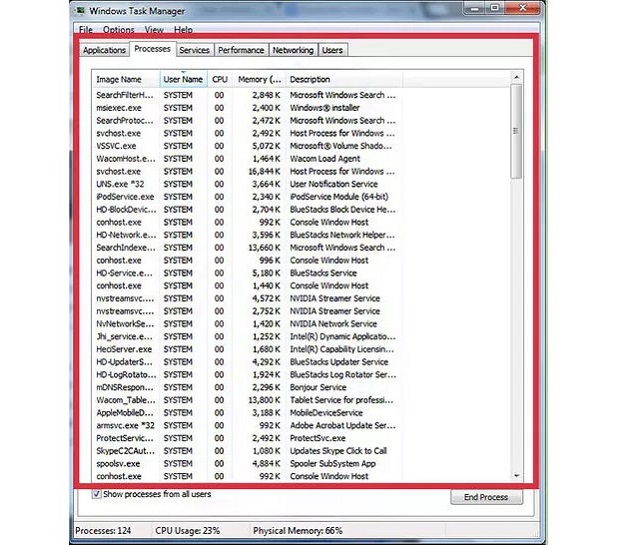
Task: Select the HeciServer.exe process
Action: pos(247,349)
